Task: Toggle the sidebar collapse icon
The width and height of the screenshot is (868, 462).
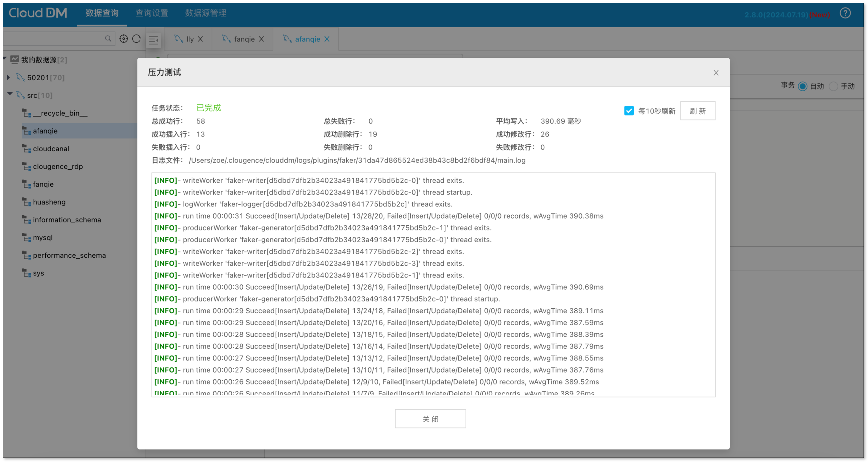Action: tap(154, 40)
